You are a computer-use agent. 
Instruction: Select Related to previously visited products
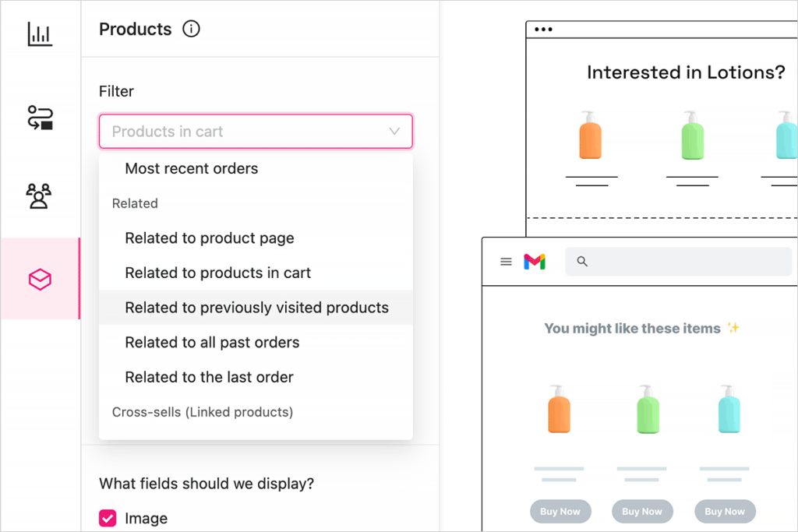pos(256,307)
